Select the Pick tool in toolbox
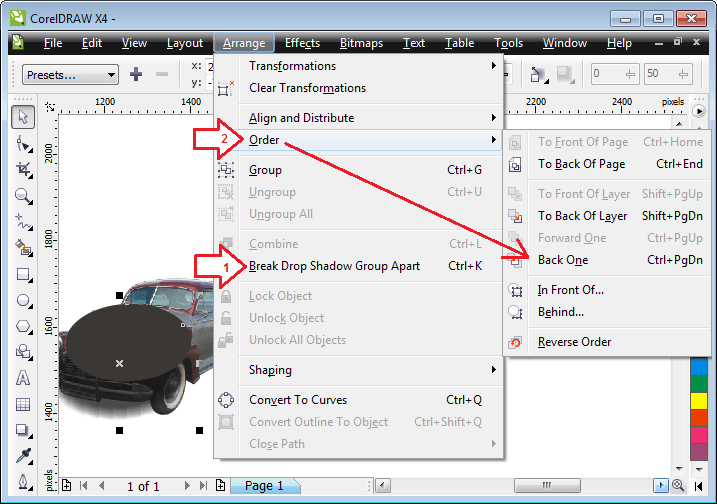Viewport: 717px width, 504px height. point(23,118)
